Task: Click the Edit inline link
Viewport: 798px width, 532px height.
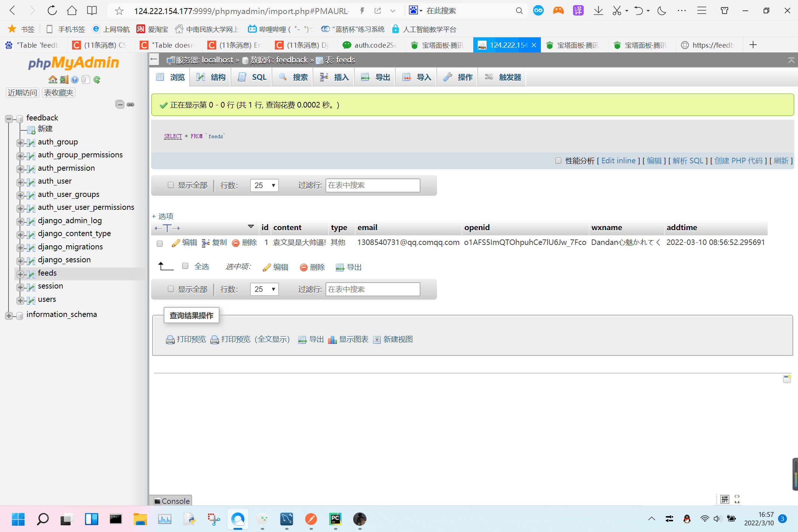Action: pyautogui.click(x=618, y=161)
